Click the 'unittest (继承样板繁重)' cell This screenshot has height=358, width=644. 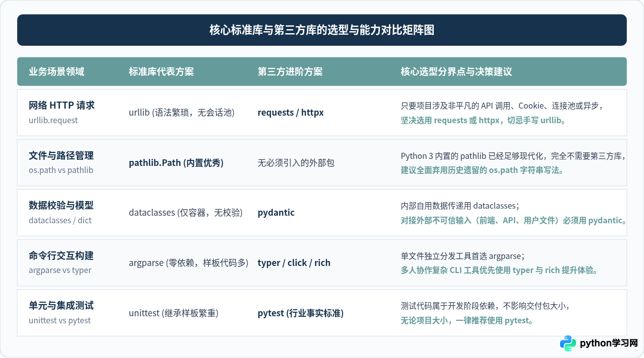[174, 313]
